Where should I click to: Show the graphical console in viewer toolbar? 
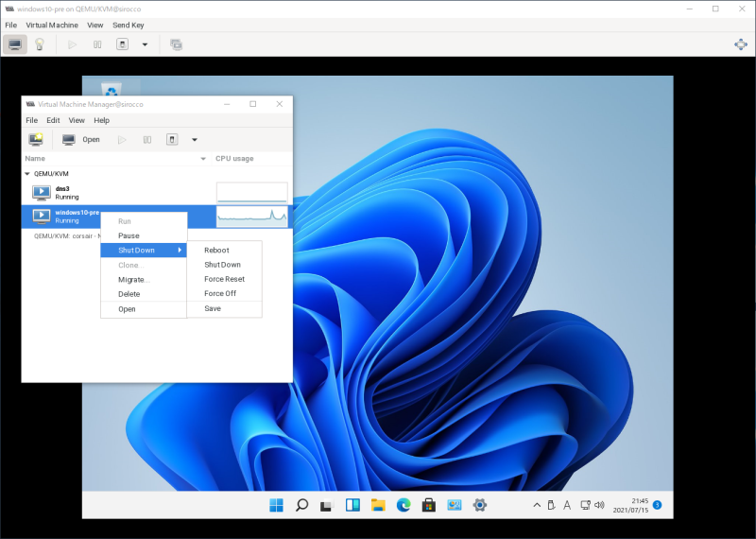click(15, 44)
